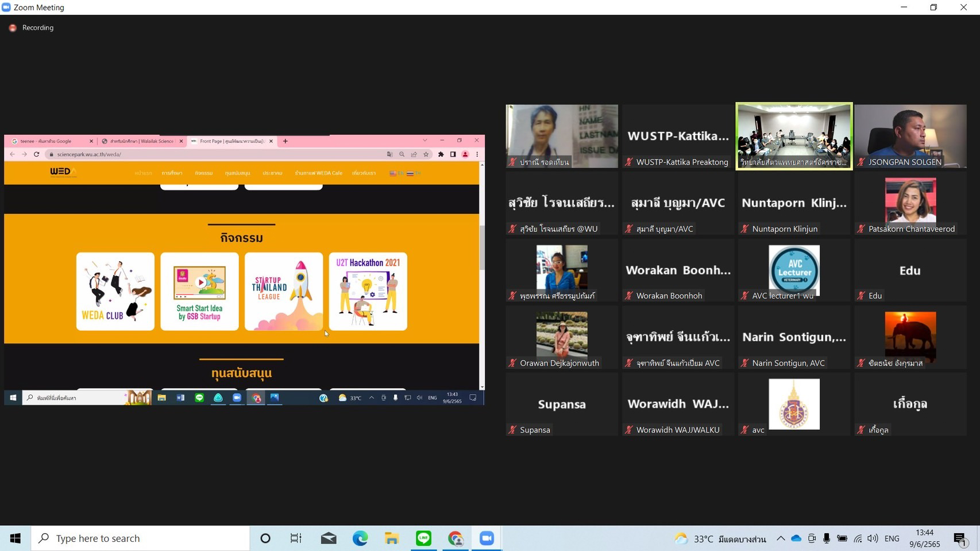Click reload icon in shared Chrome browser
The height and width of the screenshot is (551, 980).
pyautogui.click(x=36, y=154)
